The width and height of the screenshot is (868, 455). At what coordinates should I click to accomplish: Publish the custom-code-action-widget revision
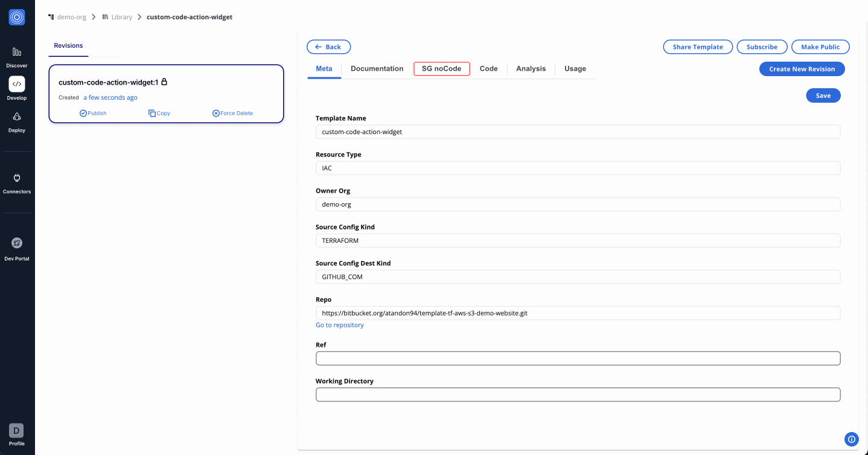93,113
